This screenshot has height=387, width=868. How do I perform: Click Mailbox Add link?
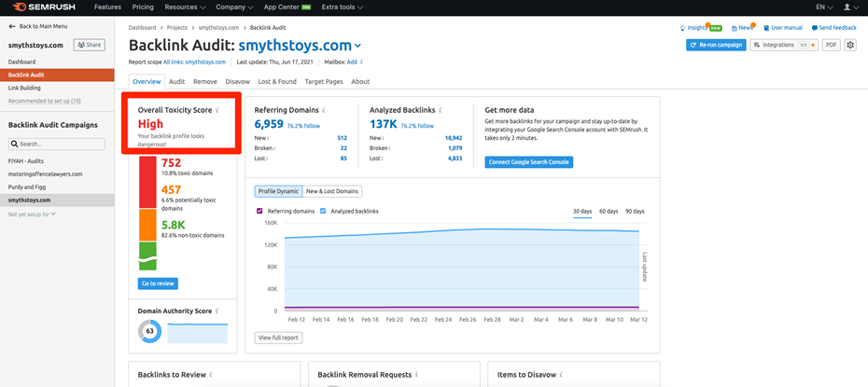point(352,62)
